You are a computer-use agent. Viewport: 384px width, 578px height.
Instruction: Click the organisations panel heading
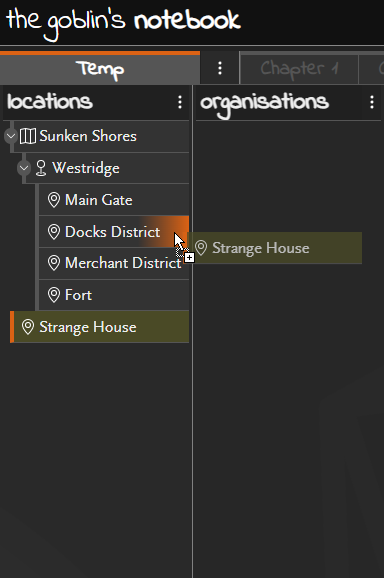[264, 103]
